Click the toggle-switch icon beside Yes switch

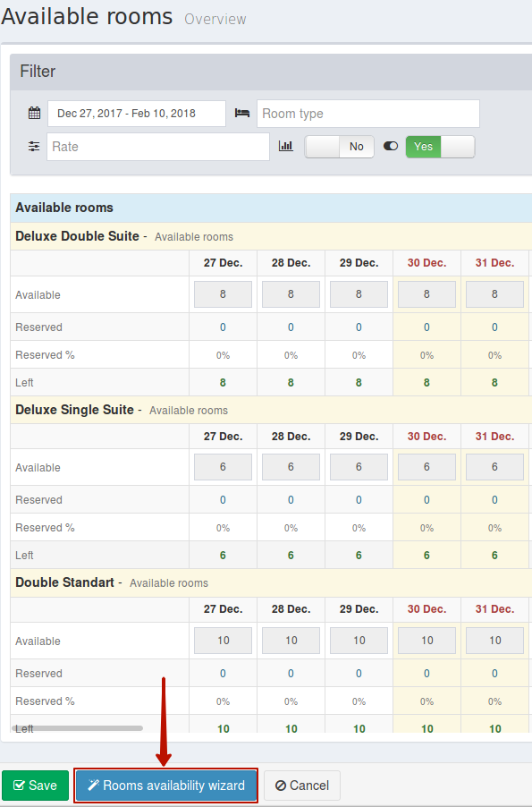(391, 146)
